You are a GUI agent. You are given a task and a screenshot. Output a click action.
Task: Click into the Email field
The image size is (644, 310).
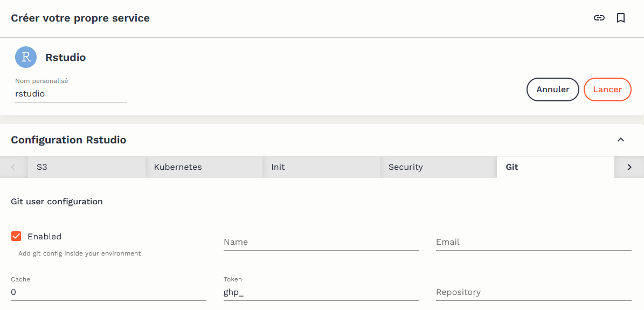pyautogui.click(x=533, y=242)
